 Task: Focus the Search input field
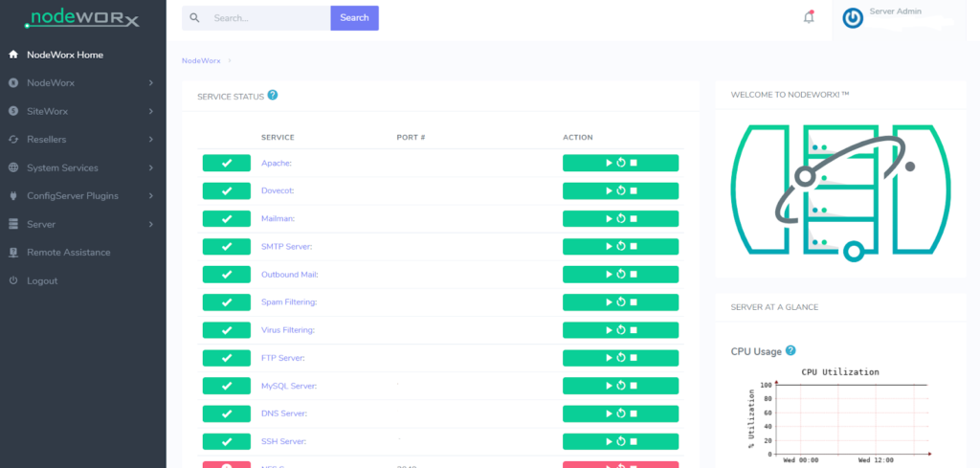pos(269,18)
